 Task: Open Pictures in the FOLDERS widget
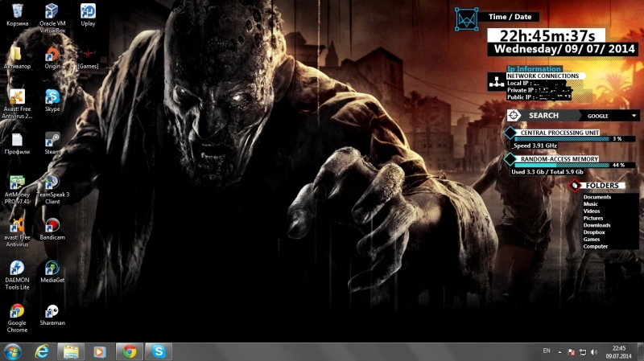click(593, 218)
